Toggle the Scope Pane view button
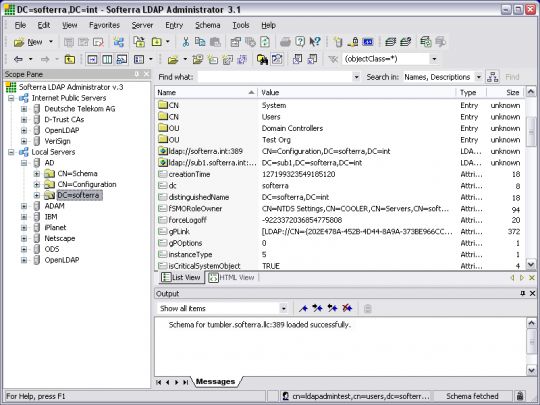The image size is (540, 405). [x=92, y=60]
